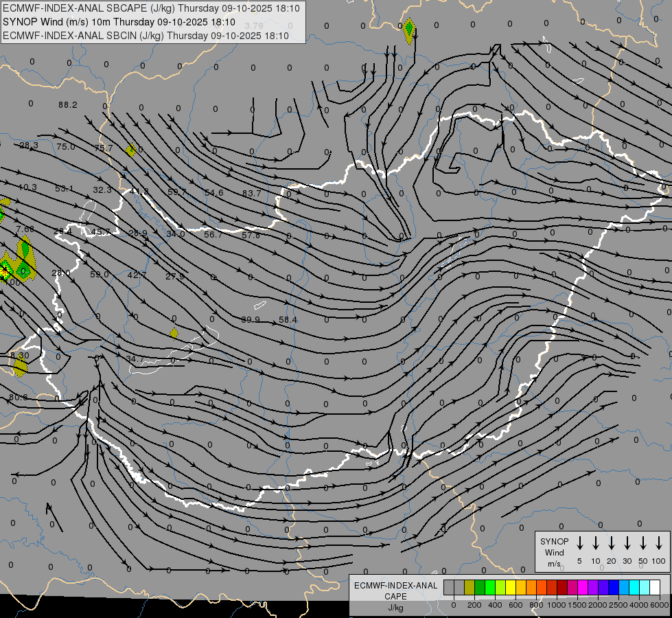This screenshot has width=672, height=618.
Task: Select the 100 m/s wind arrow symbol
Action: (x=659, y=543)
